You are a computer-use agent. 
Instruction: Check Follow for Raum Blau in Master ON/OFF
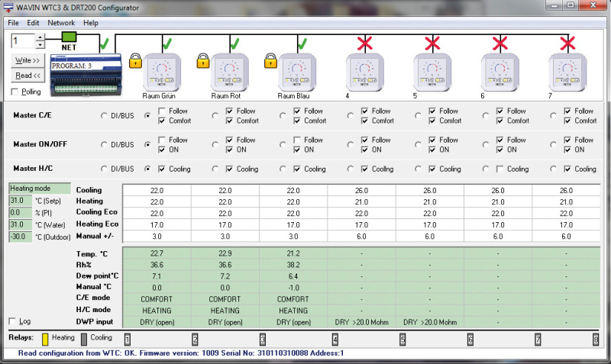click(297, 140)
